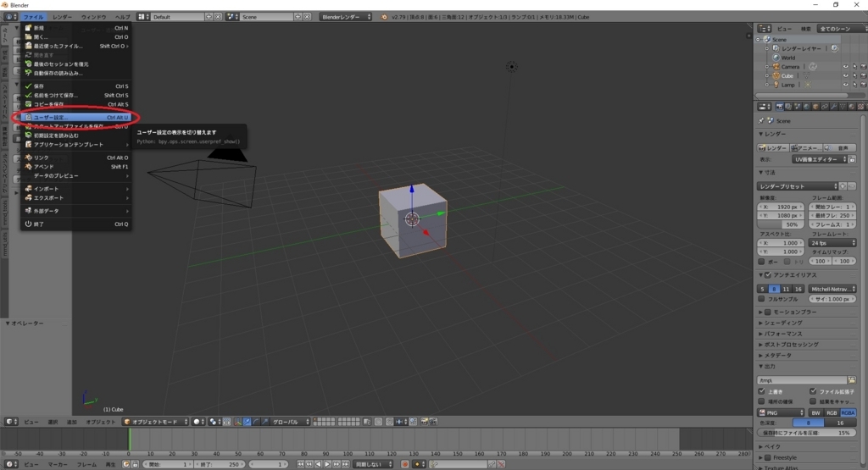Click the Cube object icon in outliner
The image size is (868, 470).
[776, 75]
